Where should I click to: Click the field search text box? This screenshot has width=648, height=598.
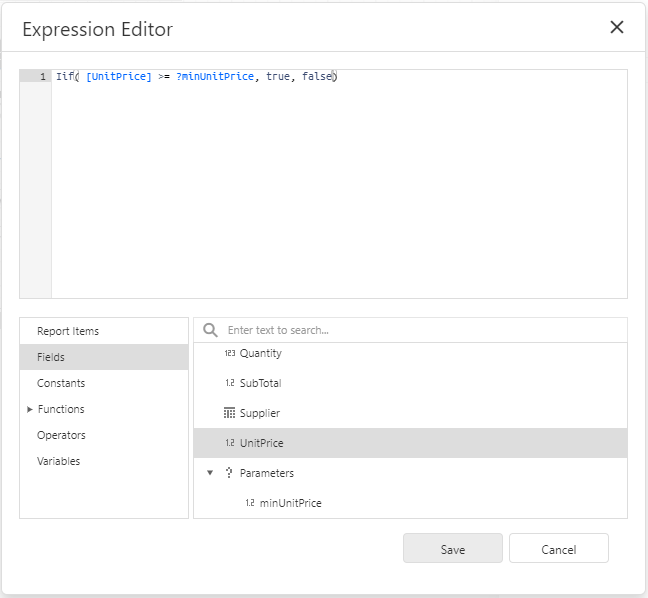[x=420, y=330]
